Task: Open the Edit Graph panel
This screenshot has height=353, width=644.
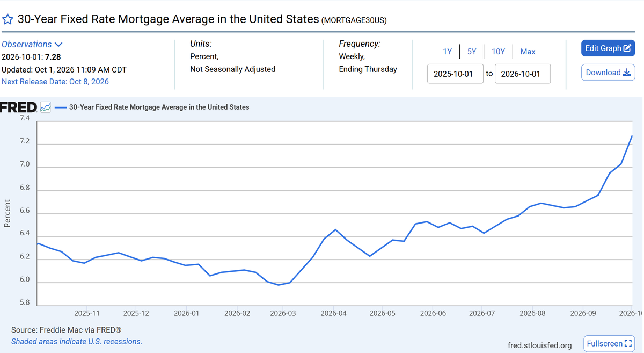Action: (608, 48)
